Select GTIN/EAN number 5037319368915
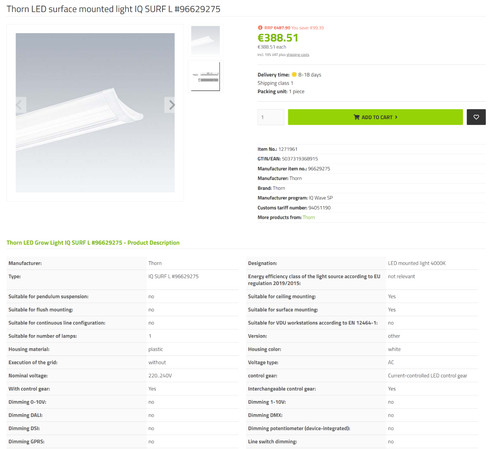 coord(300,159)
